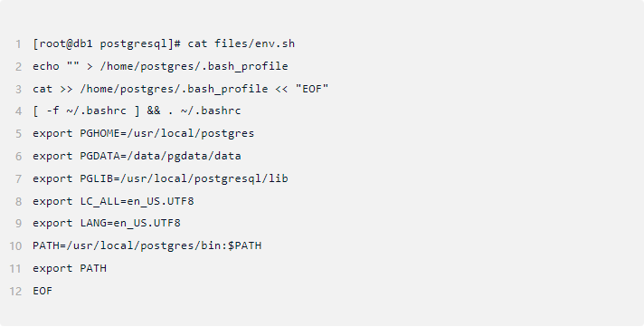644x327 pixels.
Task: Click the export PGHOME line
Action: click(x=143, y=133)
